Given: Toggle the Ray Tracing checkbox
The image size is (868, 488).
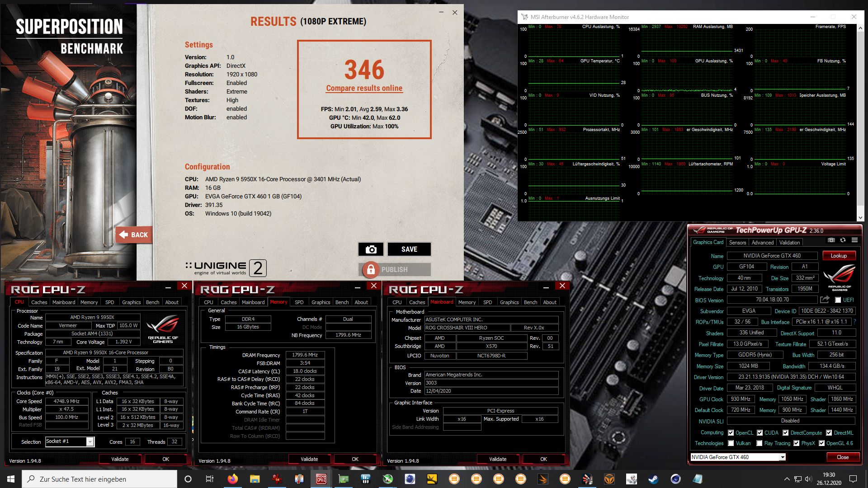Looking at the screenshot, I should click(759, 443).
